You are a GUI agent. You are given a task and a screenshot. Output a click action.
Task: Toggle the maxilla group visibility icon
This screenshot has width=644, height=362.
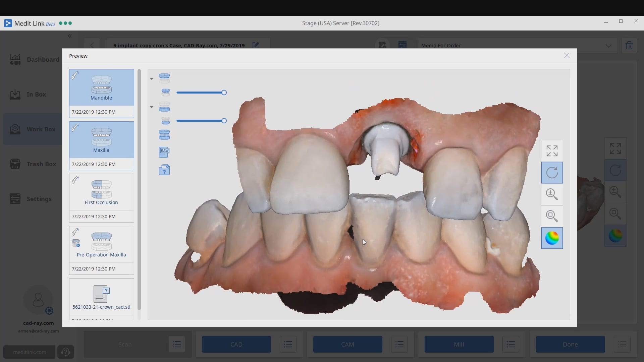tap(164, 78)
